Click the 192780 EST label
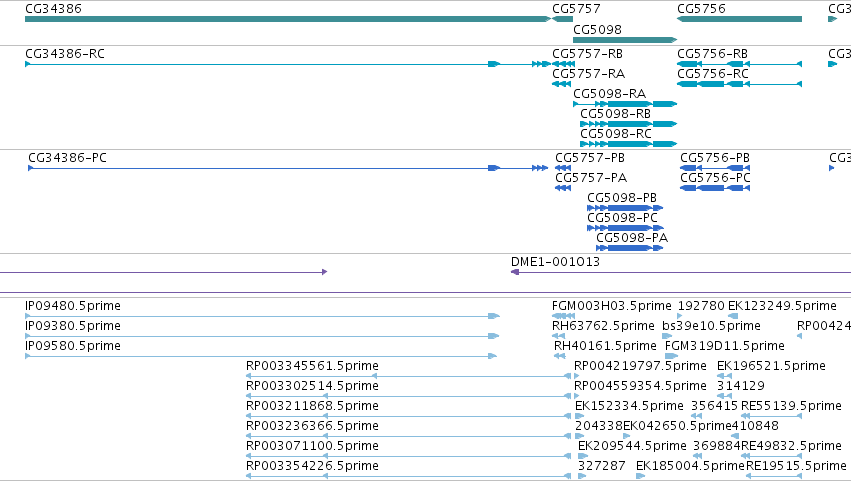This screenshot has width=851, height=481. click(701, 306)
